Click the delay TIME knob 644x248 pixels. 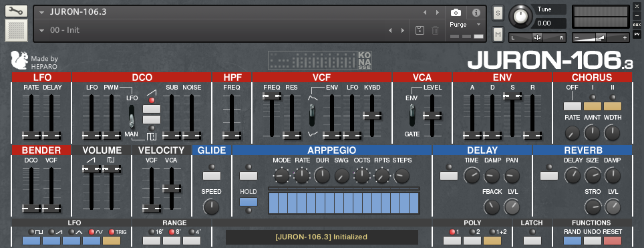472,176
